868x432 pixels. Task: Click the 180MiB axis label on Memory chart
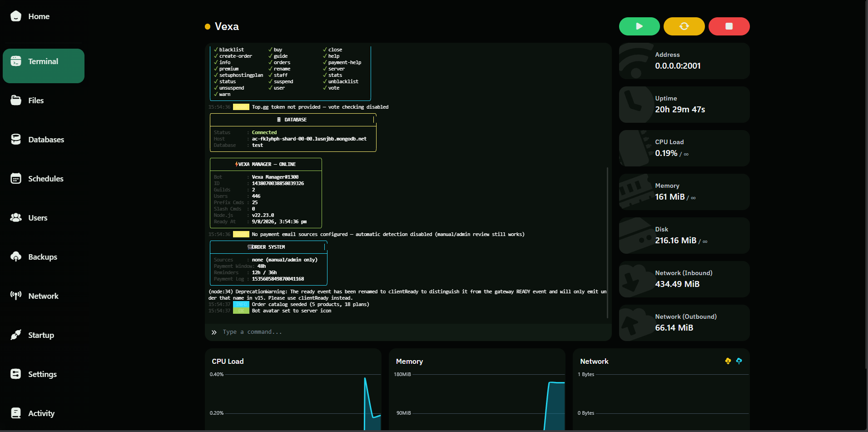(x=402, y=374)
